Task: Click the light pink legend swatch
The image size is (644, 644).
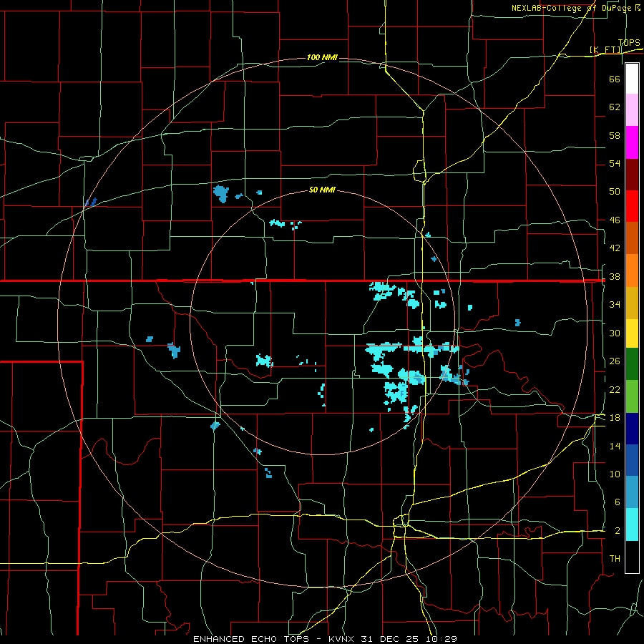Action: click(632, 110)
